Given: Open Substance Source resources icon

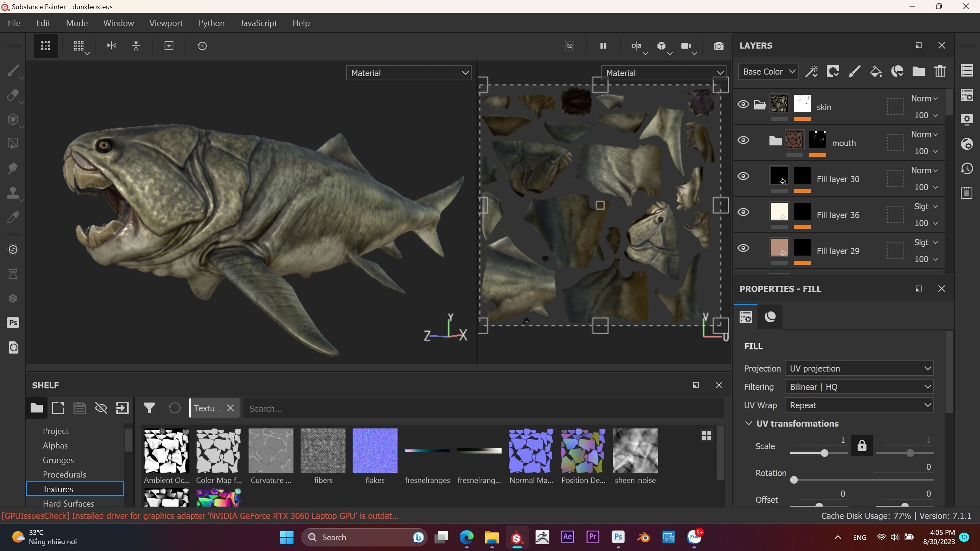Looking at the screenshot, I should click(13, 249).
